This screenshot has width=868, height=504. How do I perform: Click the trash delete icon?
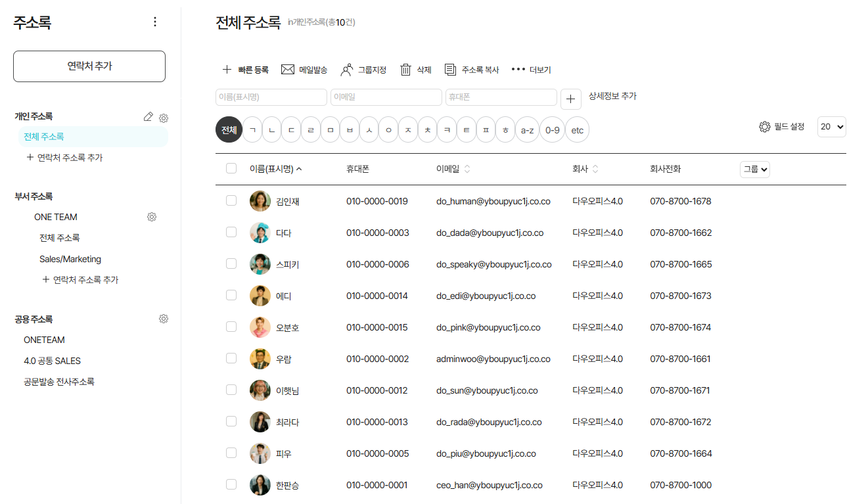tap(406, 70)
